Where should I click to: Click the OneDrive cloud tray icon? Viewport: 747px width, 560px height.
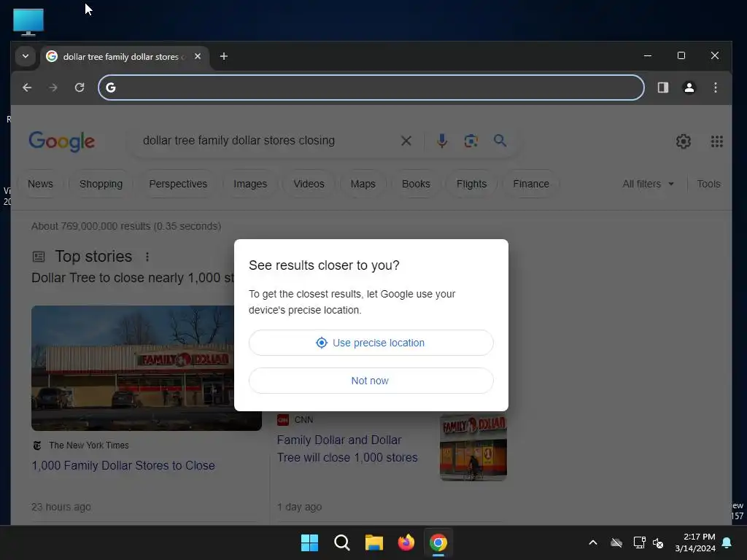(x=616, y=542)
